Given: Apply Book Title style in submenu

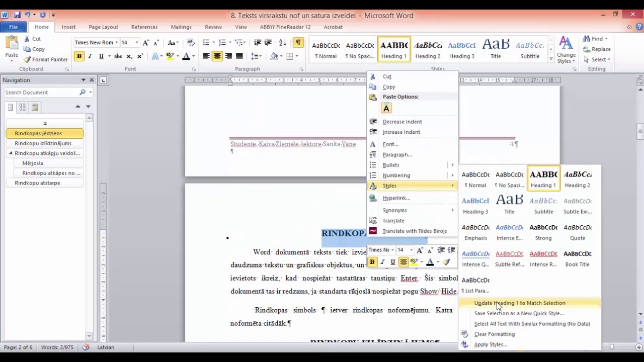Looking at the screenshot, I should pyautogui.click(x=577, y=257).
